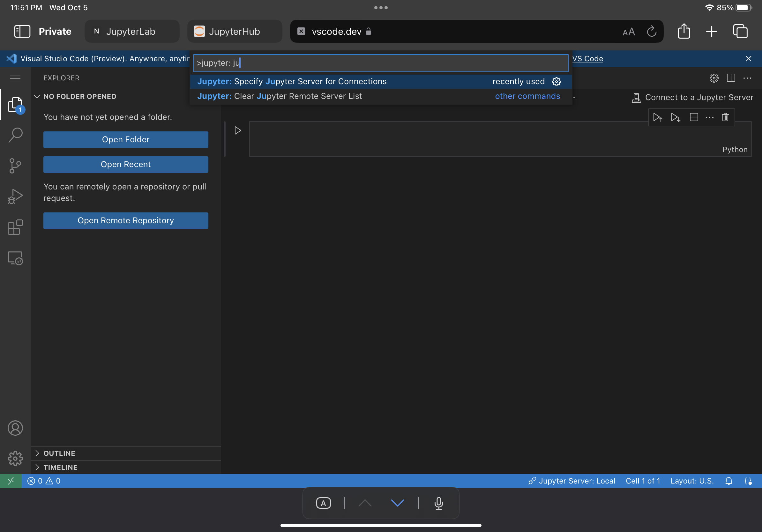This screenshot has width=762, height=532.
Task: Select Specify Jupyter Server for Connections command
Action: point(381,82)
